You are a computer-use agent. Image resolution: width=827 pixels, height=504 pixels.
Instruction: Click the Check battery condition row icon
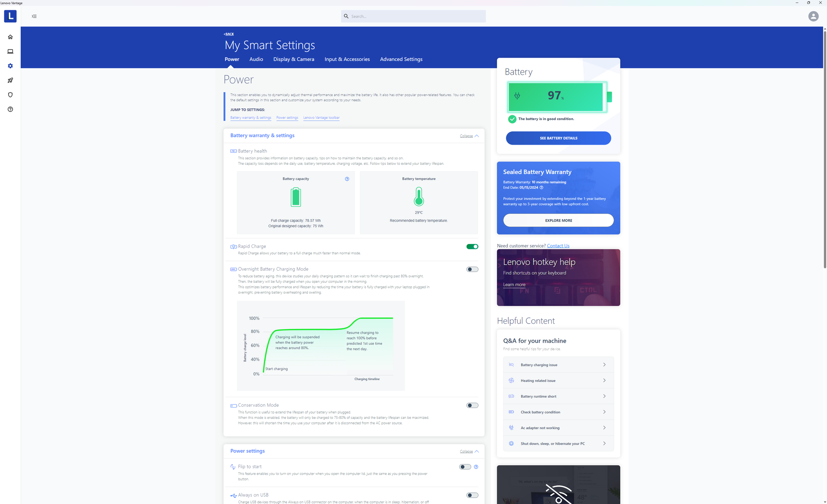(511, 412)
